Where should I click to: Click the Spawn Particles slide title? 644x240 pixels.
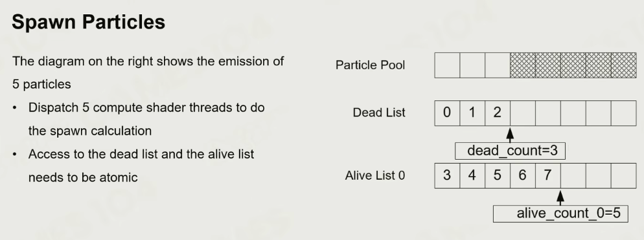click(x=88, y=22)
